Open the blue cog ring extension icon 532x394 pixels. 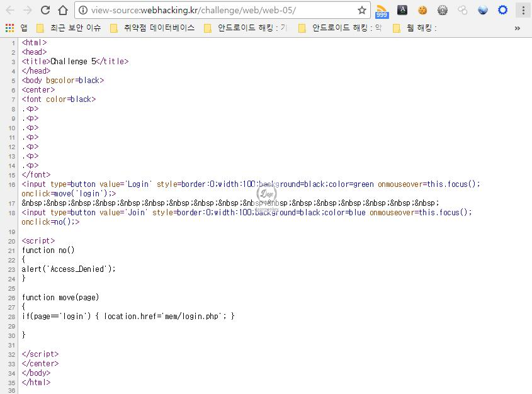(503, 10)
